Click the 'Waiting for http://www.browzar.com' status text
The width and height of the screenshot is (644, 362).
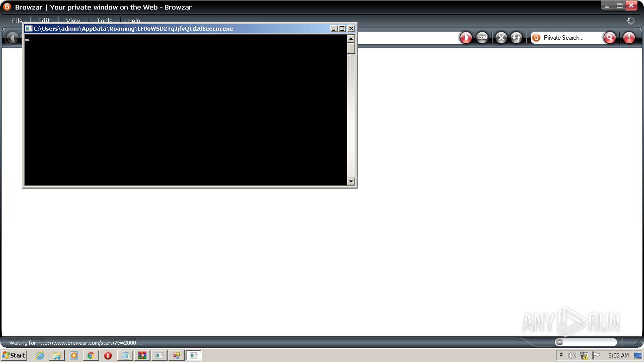coord(75,343)
